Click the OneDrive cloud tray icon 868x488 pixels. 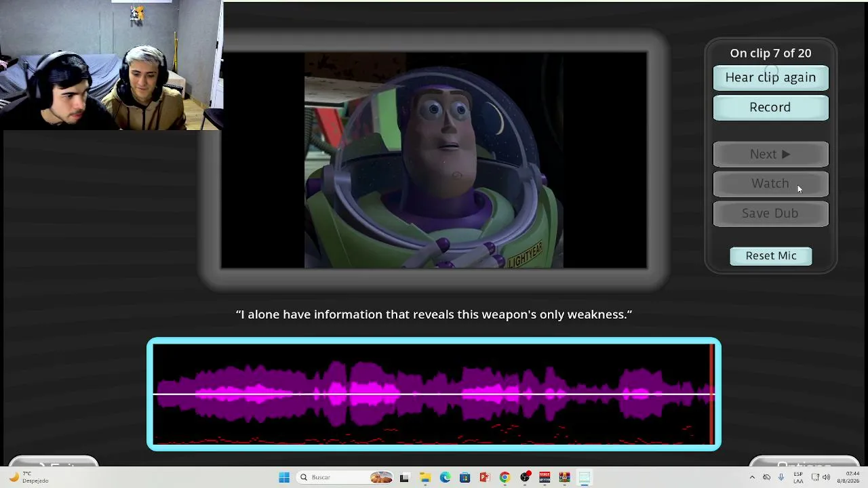(x=767, y=477)
